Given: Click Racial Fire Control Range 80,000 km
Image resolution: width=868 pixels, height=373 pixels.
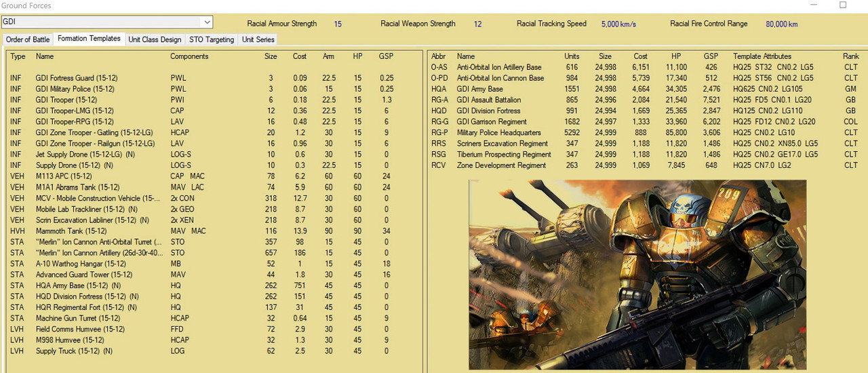Looking at the screenshot, I should point(781,24).
